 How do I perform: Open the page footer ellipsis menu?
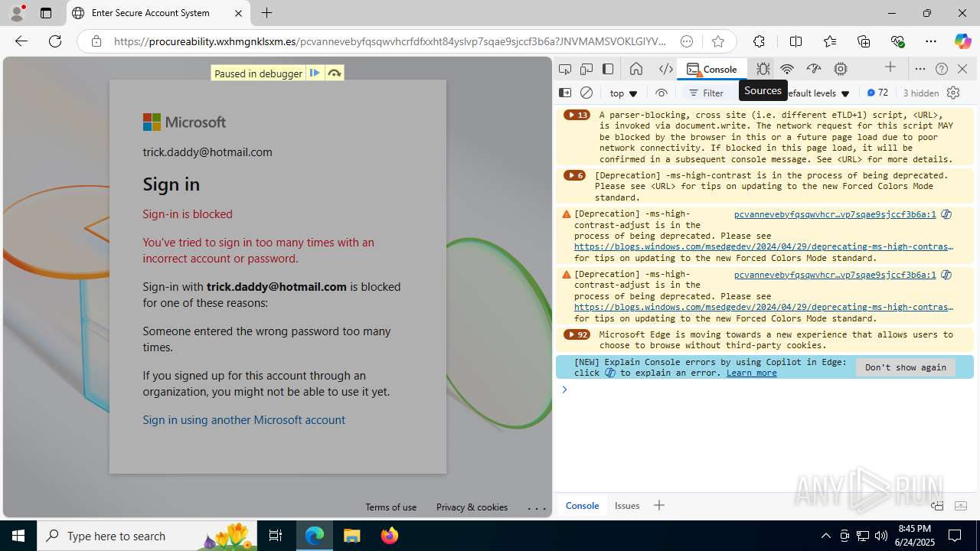[x=537, y=507]
